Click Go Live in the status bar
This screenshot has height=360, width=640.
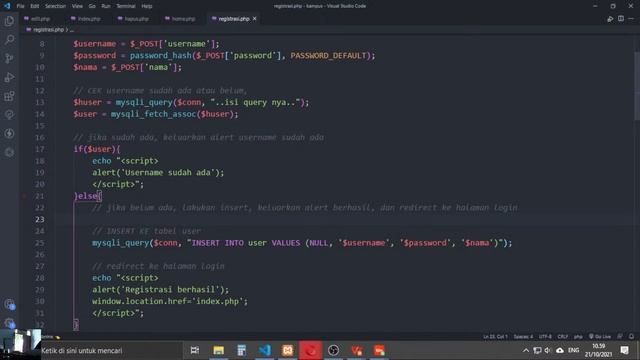(x=600, y=337)
